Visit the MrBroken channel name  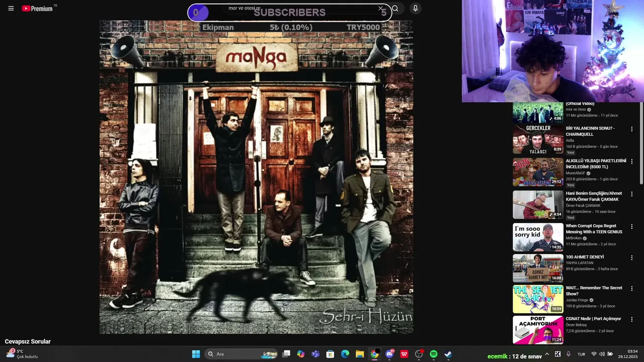click(573, 238)
